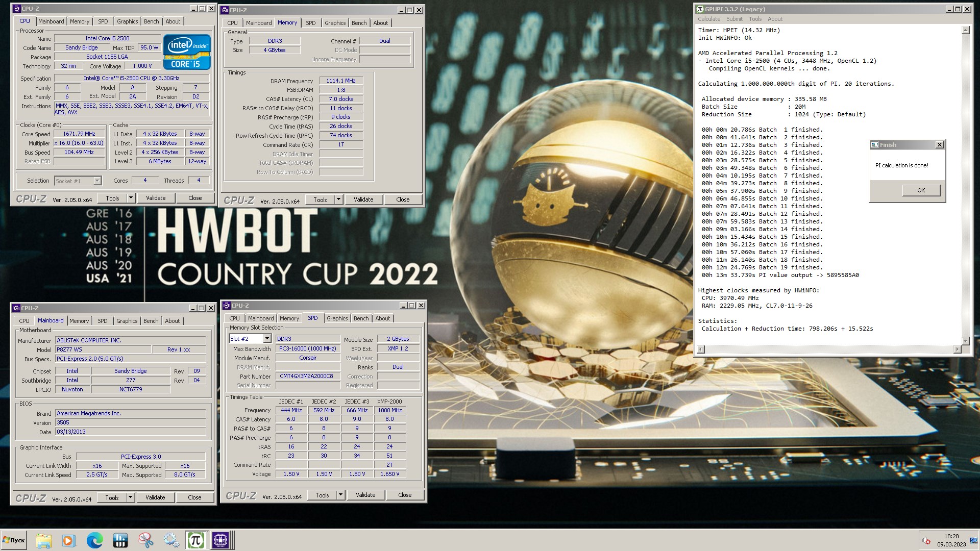
Task: Click the GPUPI vertical scrollbar up arrow
Action: pos(965,30)
